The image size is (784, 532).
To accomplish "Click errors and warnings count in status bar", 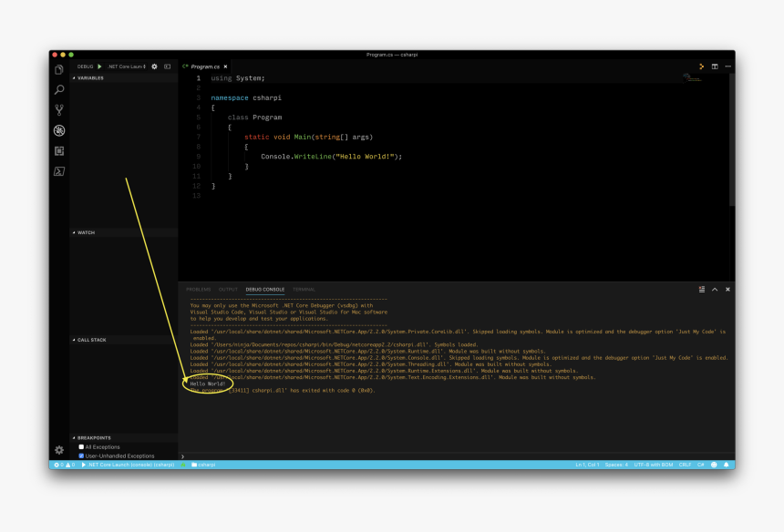I will click(x=65, y=465).
